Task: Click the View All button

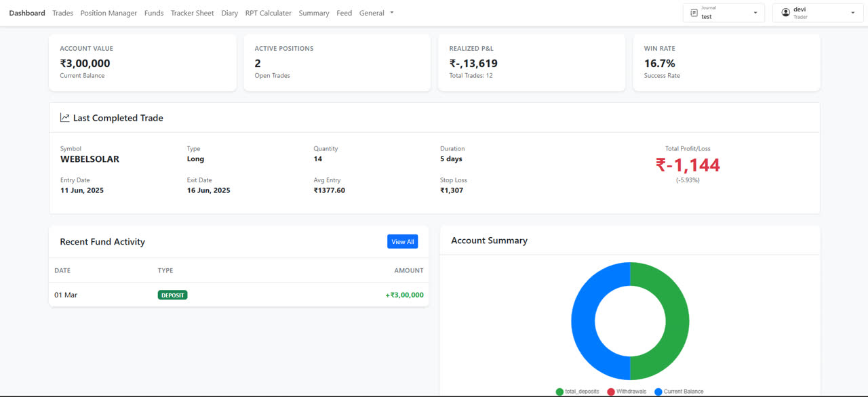Action: (402, 241)
